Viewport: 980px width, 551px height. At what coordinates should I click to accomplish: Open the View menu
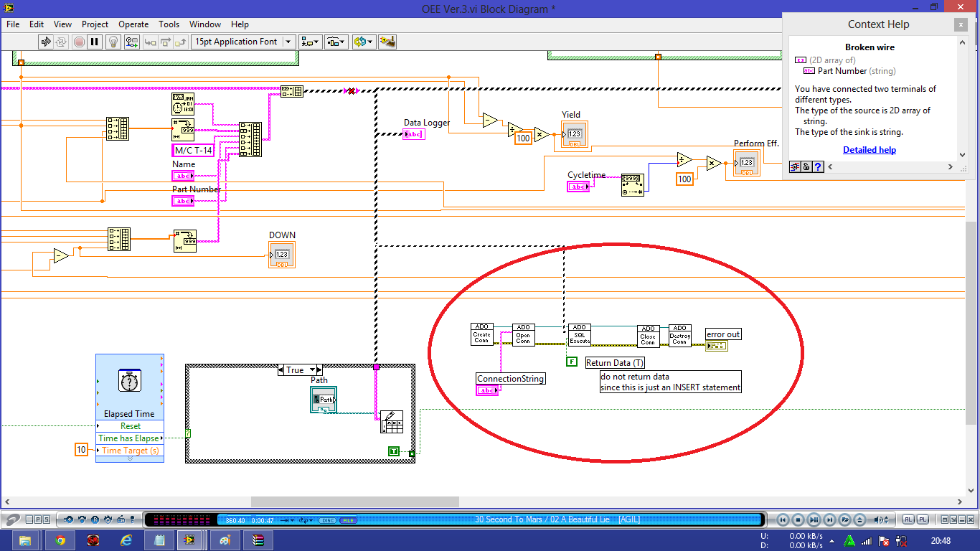point(62,24)
